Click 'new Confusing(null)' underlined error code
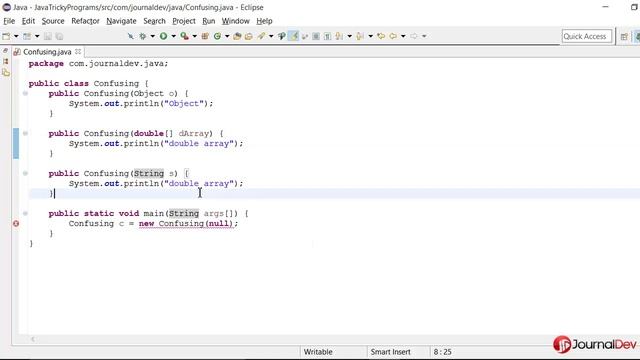The height and width of the screenshot is (360, 640). click(x=186, y=224)
